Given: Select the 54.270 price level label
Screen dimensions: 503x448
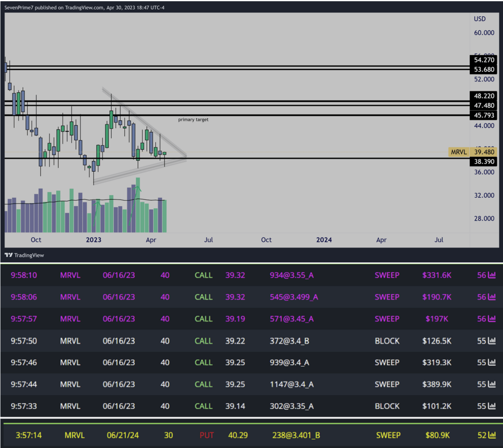Looking at the screenshot, I should click(484, 60).
